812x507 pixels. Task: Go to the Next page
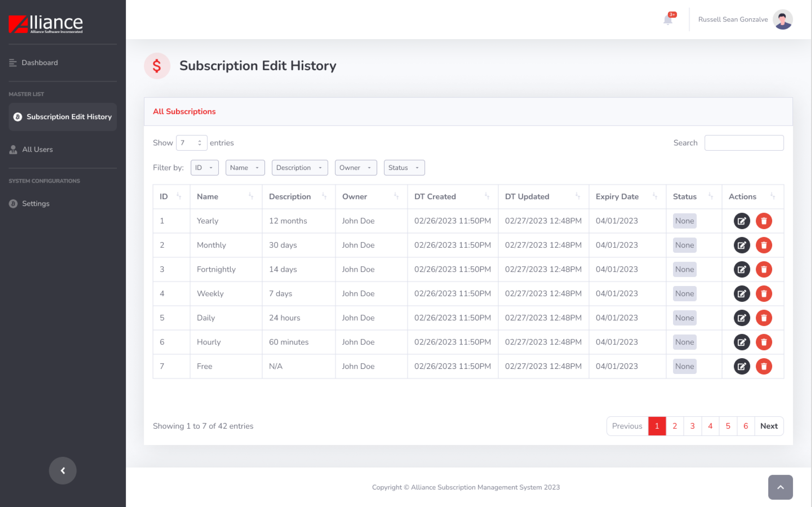click(768, 426)
